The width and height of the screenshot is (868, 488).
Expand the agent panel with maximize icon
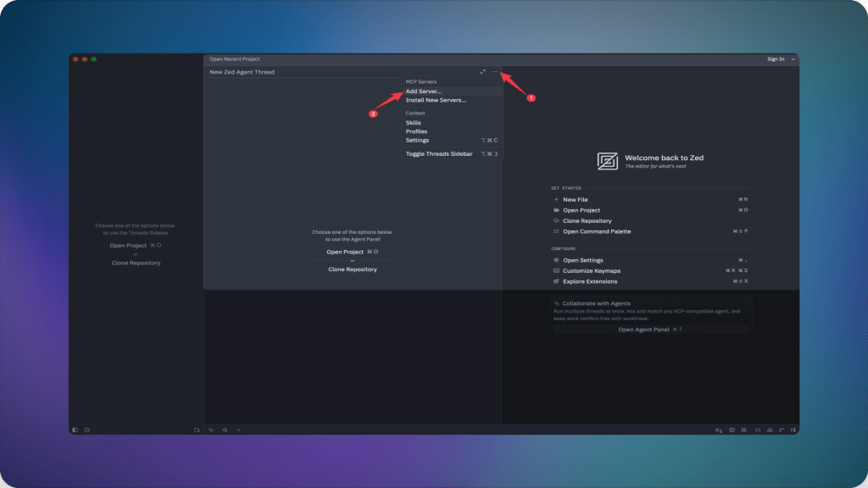coord(482,72)
